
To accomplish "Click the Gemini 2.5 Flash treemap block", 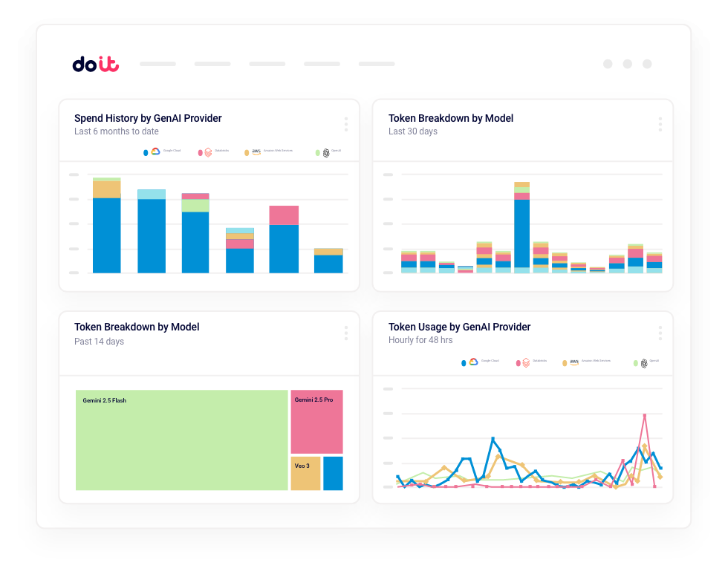I will (x=181, y=440).
